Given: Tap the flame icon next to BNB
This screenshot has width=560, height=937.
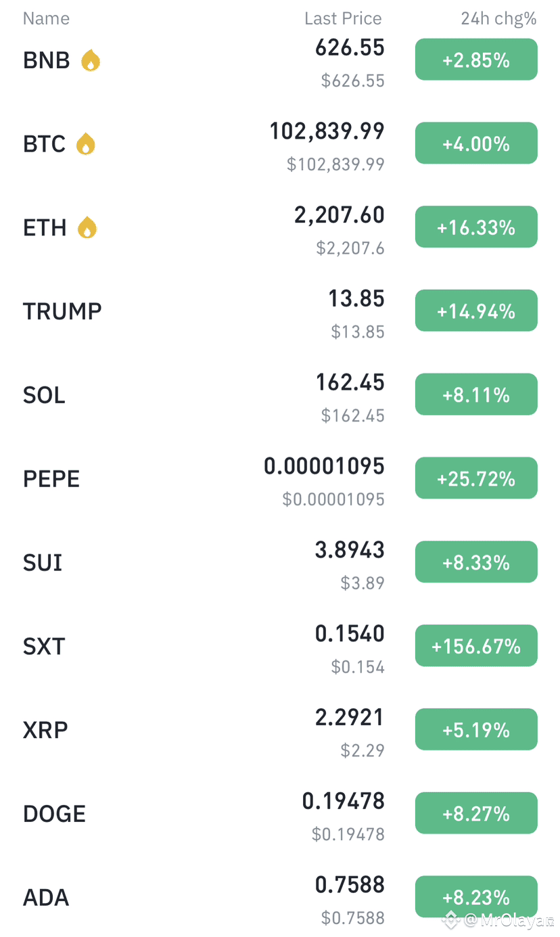Looking at the screenshot, I should point(91,61).
